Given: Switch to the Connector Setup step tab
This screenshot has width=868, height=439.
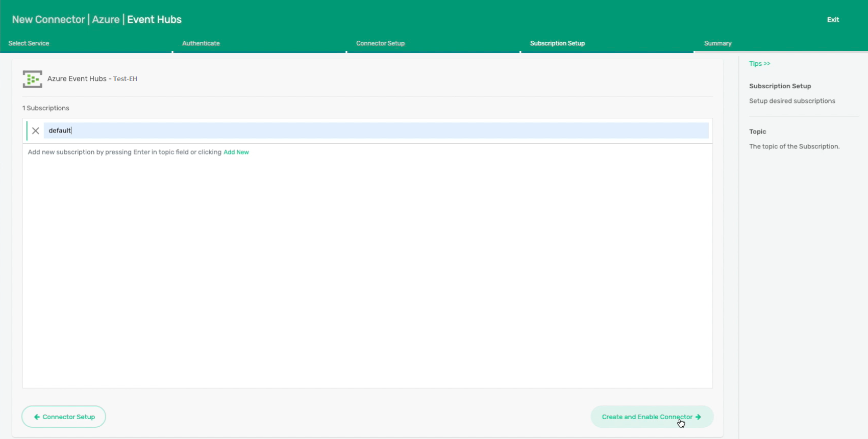Looking at the screenshot, I should tap(380, 43).
